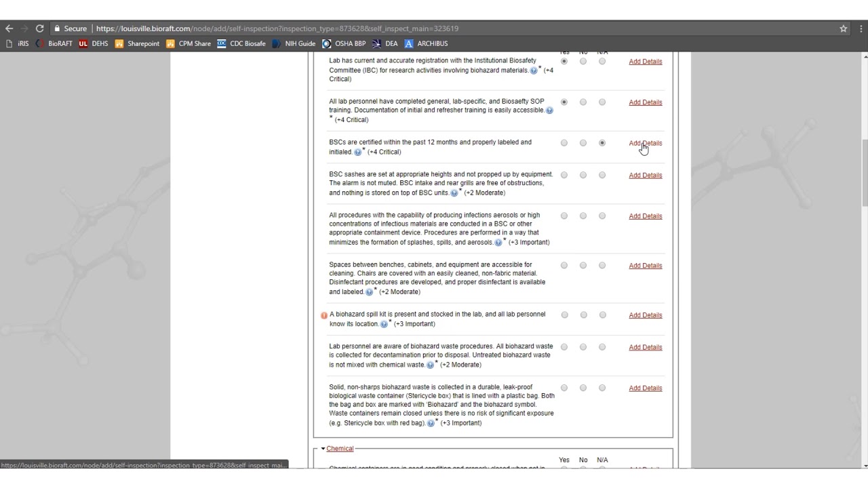Add Details for solid non-sharps waste item
This screenshot has width=868, height=488.
(x=646, y=388)
